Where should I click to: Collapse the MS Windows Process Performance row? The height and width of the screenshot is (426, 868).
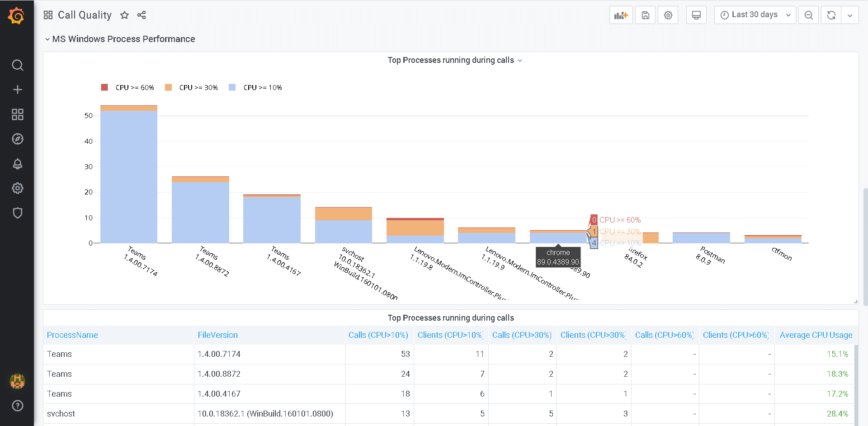tap(47, 39)
